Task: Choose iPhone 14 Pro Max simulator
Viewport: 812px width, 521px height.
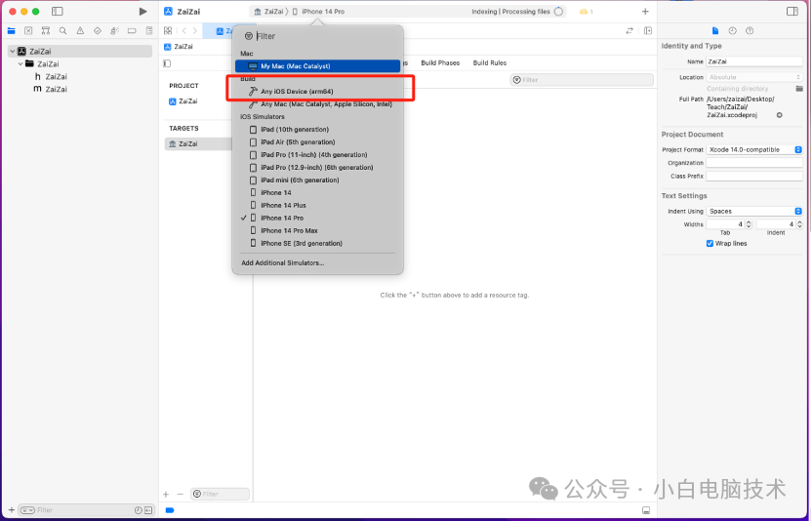Action: tap(317, 231)
